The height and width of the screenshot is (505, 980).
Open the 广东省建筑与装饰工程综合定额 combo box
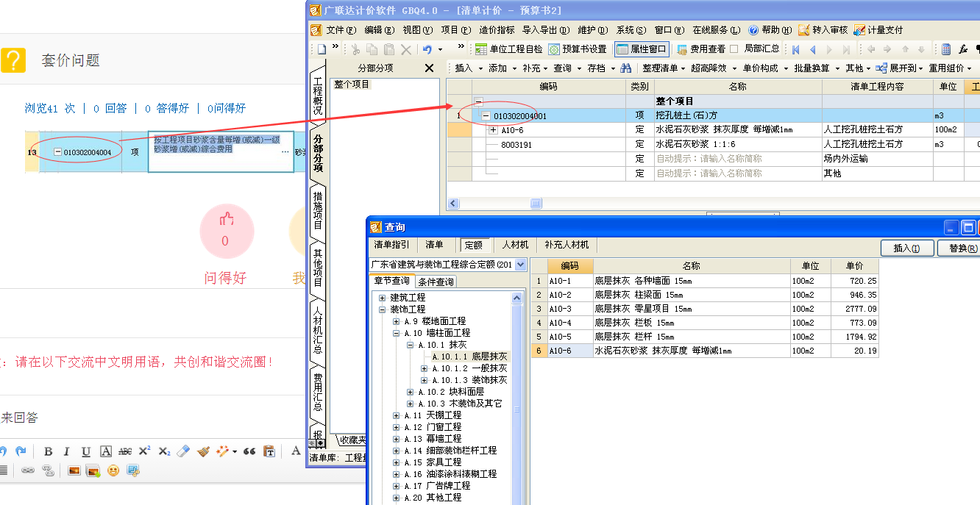(448, 264)
